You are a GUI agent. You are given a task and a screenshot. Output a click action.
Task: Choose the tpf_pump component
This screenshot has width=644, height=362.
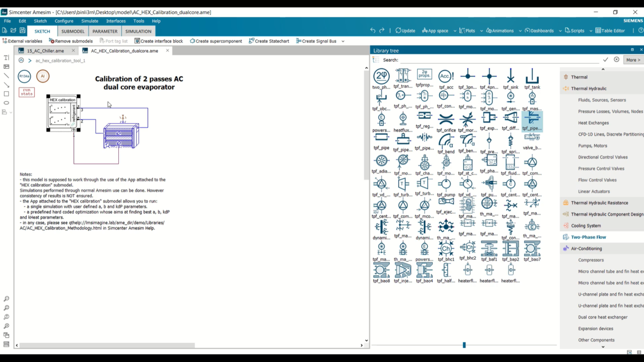(x=446, y=184)
